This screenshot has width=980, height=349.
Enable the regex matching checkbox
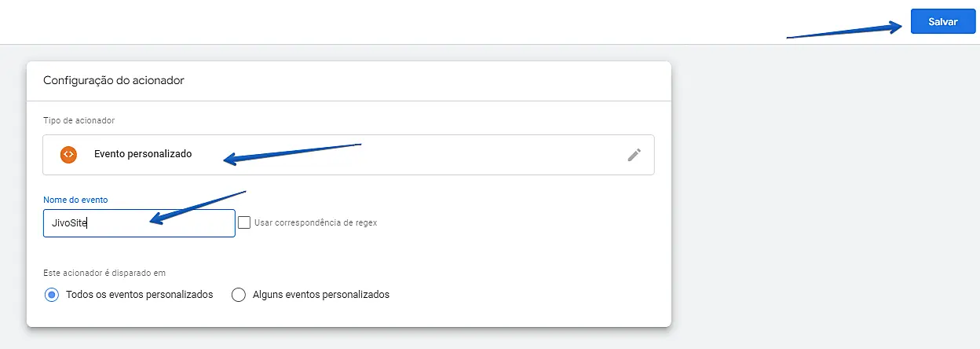point(244,222)
